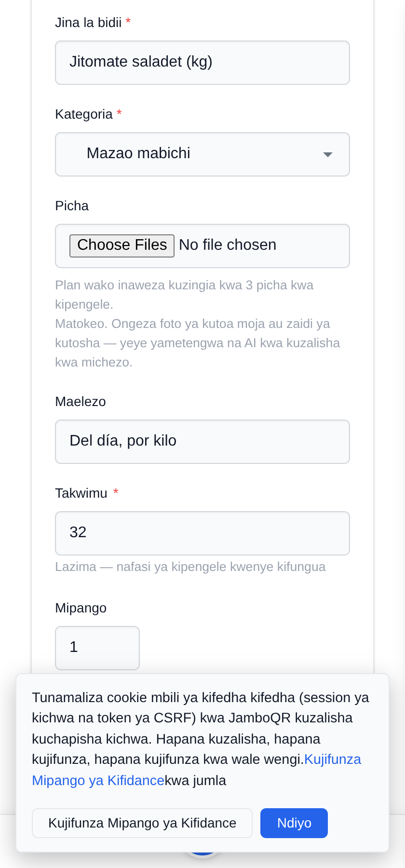The width and height of the screenshot is (405, 868).
Task: Click the 'Kategoria' label text
Action: pyautogui.click(x=84, y=114)
